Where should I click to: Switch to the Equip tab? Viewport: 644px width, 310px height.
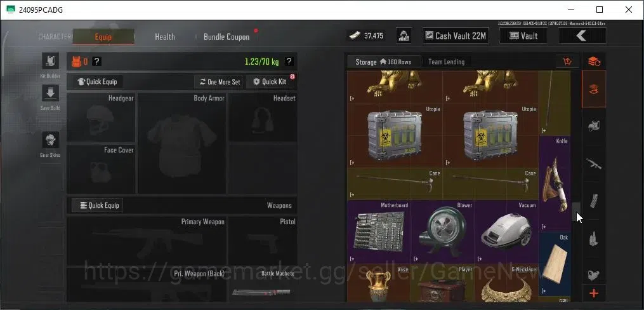(x=103, y=37)
